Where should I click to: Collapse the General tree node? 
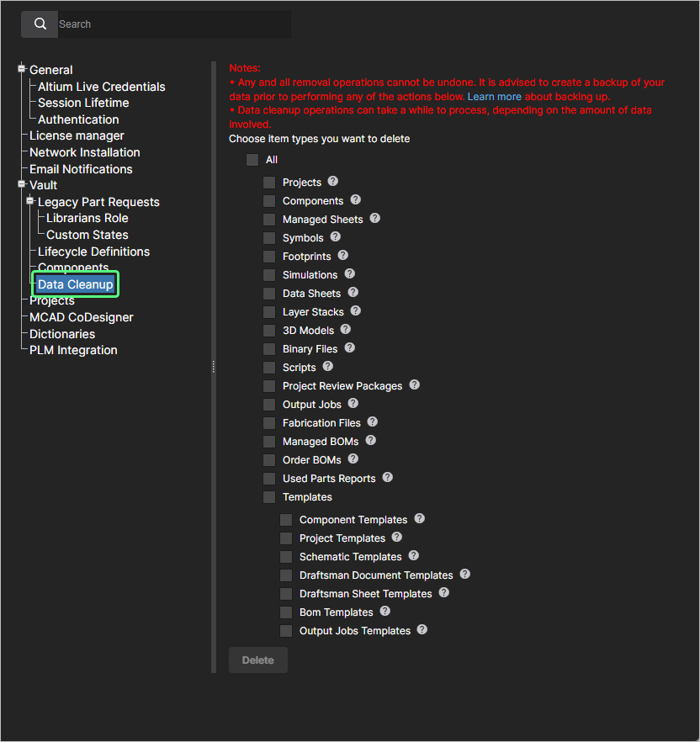[23, 69]
